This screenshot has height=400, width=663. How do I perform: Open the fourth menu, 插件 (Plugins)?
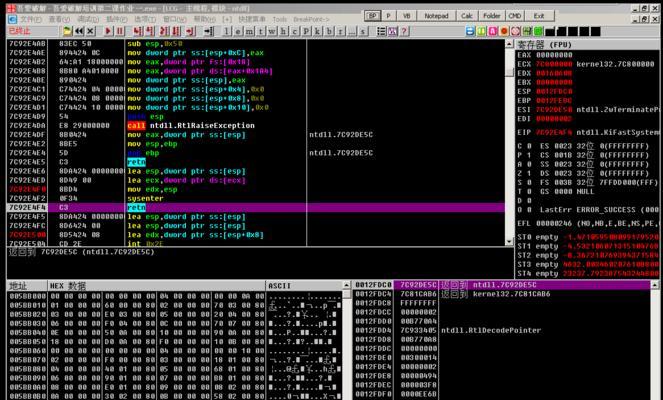click(116, 19)
